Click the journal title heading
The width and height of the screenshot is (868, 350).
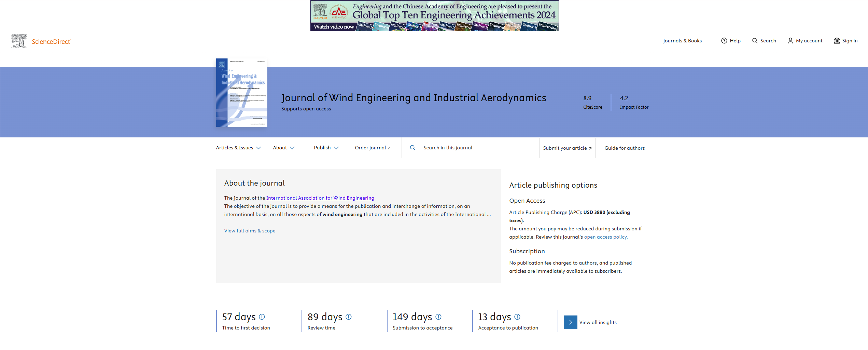(414, 98)
